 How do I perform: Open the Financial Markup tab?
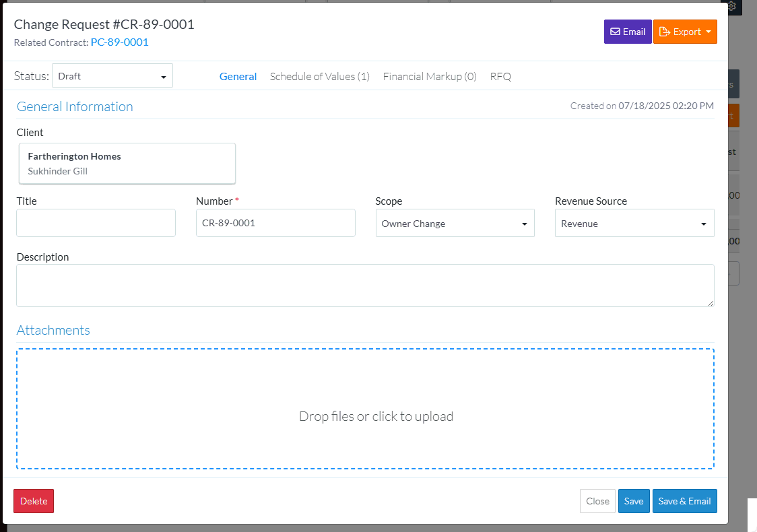point(430,76)
